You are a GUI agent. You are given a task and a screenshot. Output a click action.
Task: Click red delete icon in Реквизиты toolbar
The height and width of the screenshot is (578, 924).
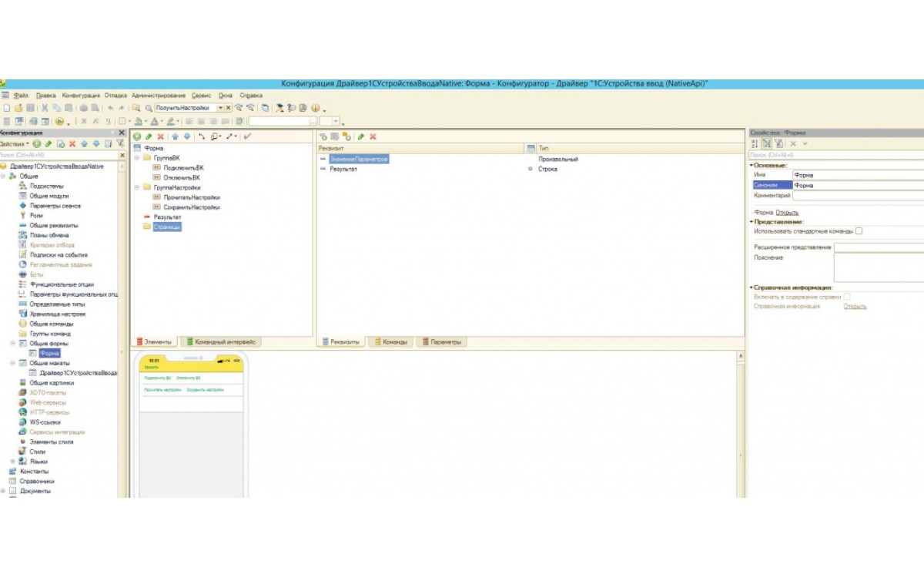[373, 136]
